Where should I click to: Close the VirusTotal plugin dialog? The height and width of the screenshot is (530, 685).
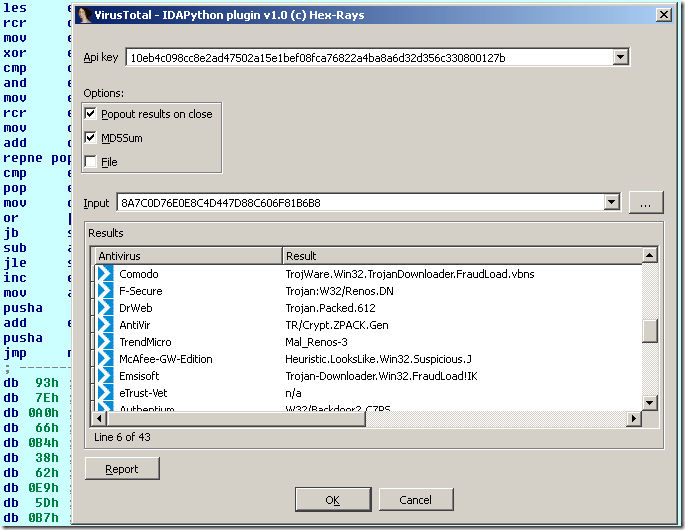click(x=664, y=15)
